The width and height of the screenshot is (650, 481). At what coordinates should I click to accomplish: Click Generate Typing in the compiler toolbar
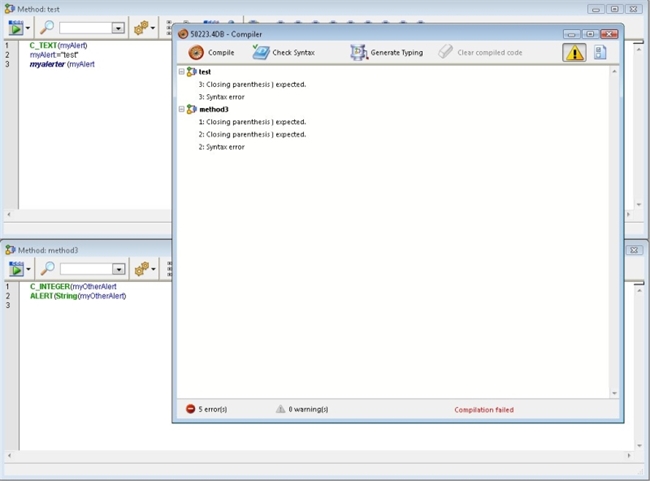pyautogui.click(x=387, y=52)
